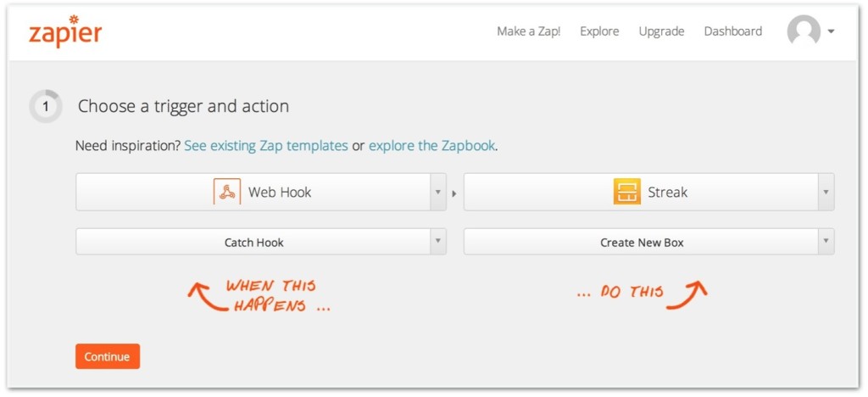Click the Zapier logo
The width and height of the screenshot is (868, 397).
coord(65,32)
